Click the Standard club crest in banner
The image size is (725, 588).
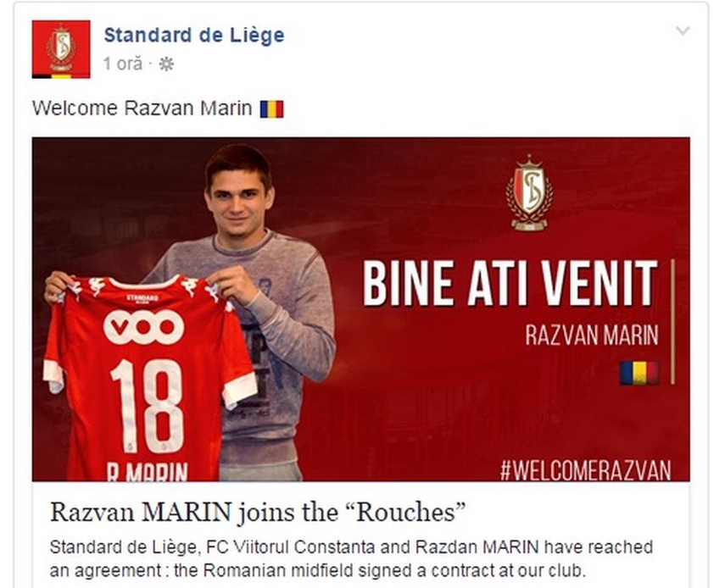pyautogui.click(x=529, y=192)
